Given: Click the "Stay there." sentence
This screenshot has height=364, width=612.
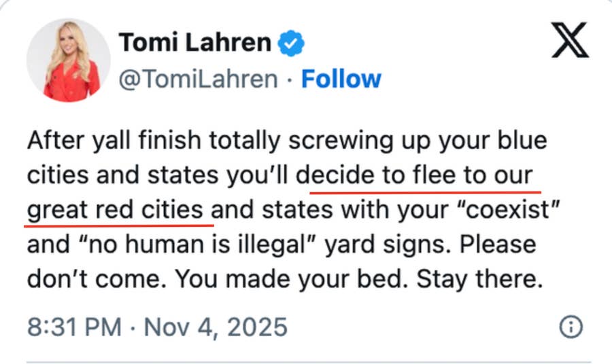Looking at the screenshot, I should click(480, 278).
